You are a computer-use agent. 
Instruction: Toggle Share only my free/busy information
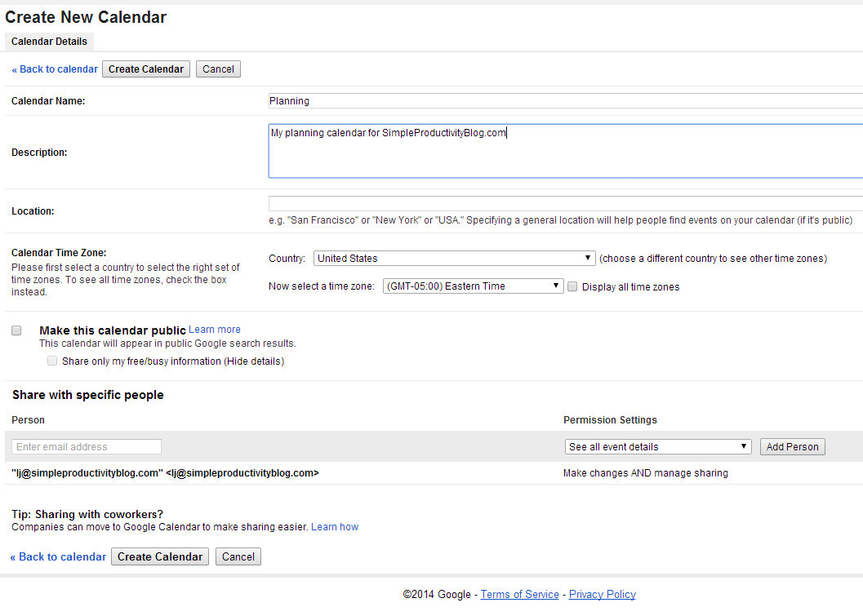[52, 361]
